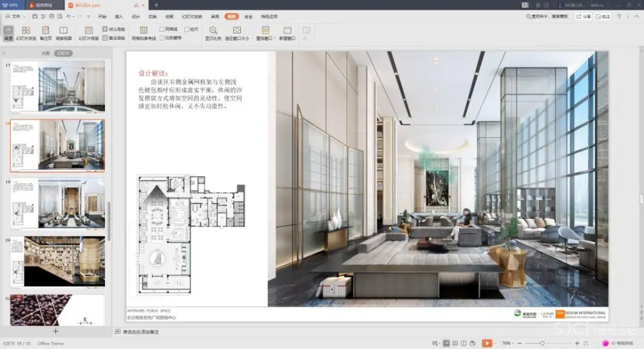
Task: Open Slide Sorter (幻灯片浏览) view
Action: pos(26,33)
